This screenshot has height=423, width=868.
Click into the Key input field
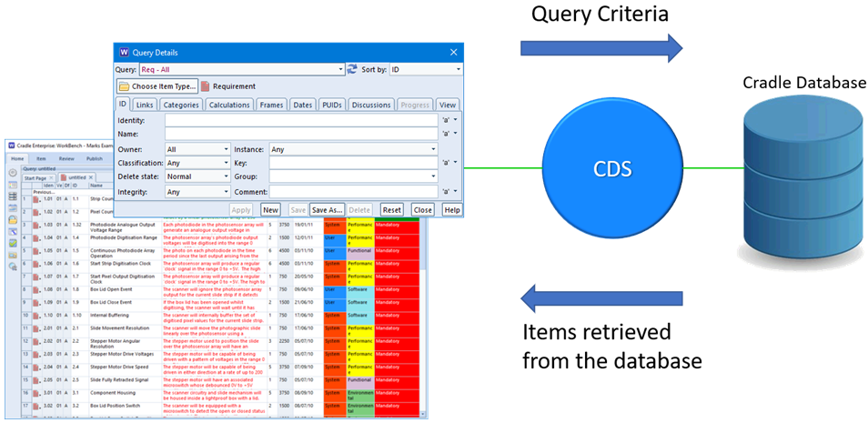tap(353, 164)
